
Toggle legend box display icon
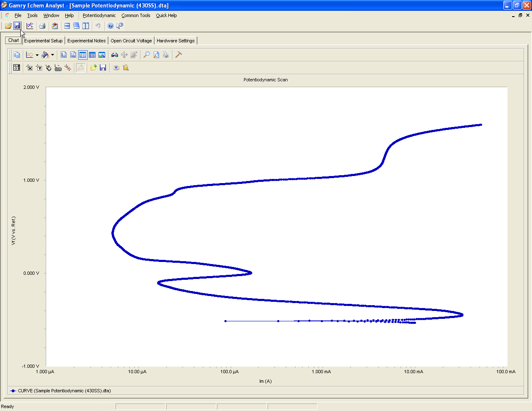83,55
